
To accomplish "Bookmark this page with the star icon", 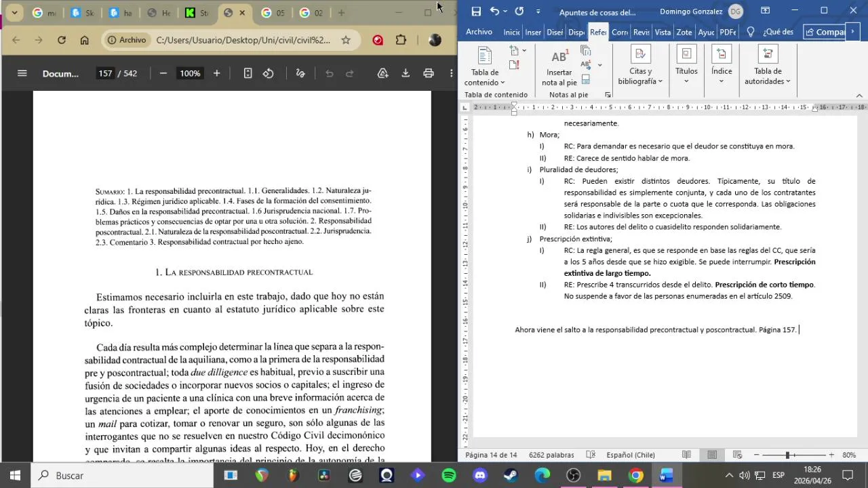I will coord(346,40).
